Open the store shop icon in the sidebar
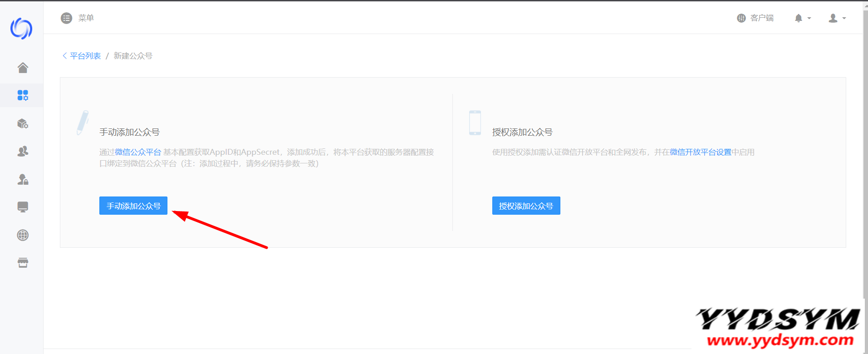 pos(23,263)
